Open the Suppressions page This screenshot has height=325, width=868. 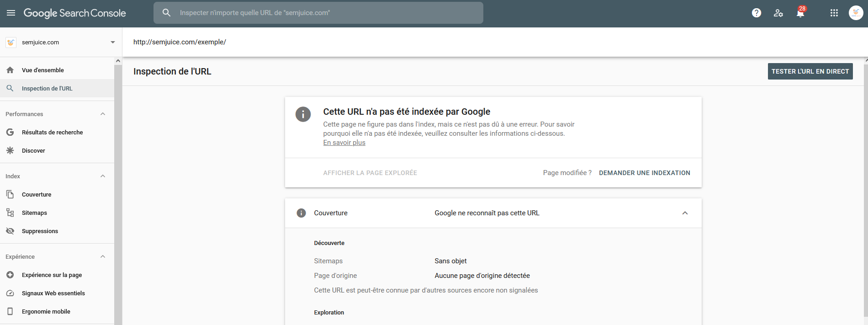(x=57, y=231)
